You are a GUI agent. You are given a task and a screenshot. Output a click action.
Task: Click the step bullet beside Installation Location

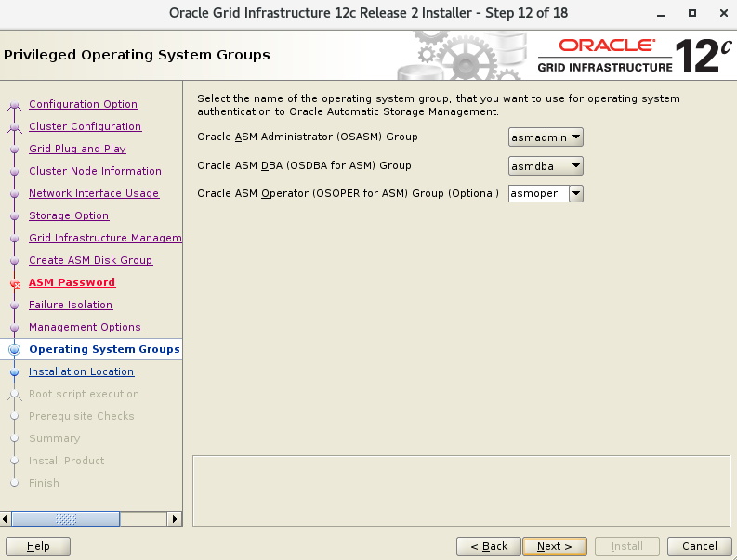15,372
